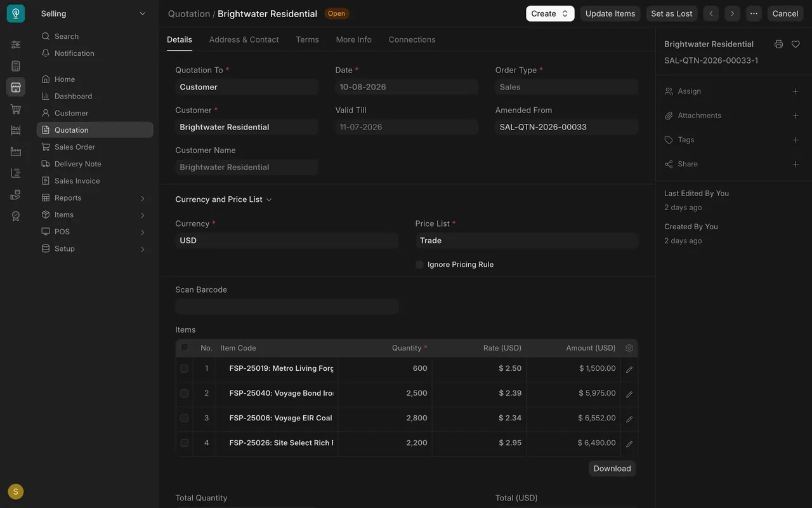Tick the checkbox for item row 1

point(184,368)
